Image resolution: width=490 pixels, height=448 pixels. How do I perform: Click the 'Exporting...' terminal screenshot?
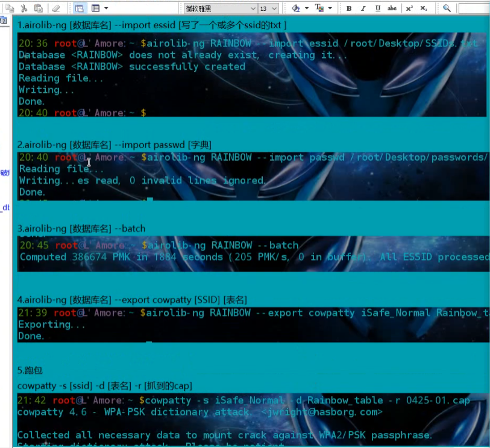(254, 325)
